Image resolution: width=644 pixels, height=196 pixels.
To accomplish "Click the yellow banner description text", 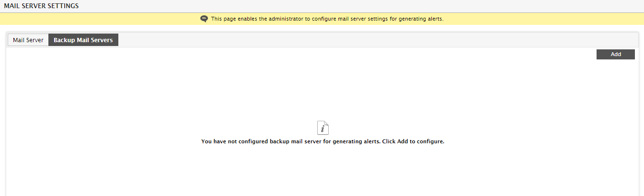I will click(327, 19).
